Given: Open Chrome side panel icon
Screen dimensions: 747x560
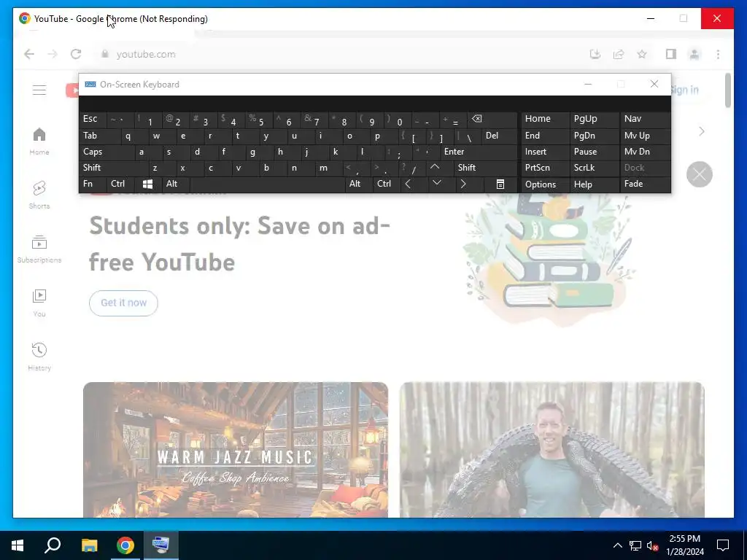Looking at the screenshot, I should point(671,54).
